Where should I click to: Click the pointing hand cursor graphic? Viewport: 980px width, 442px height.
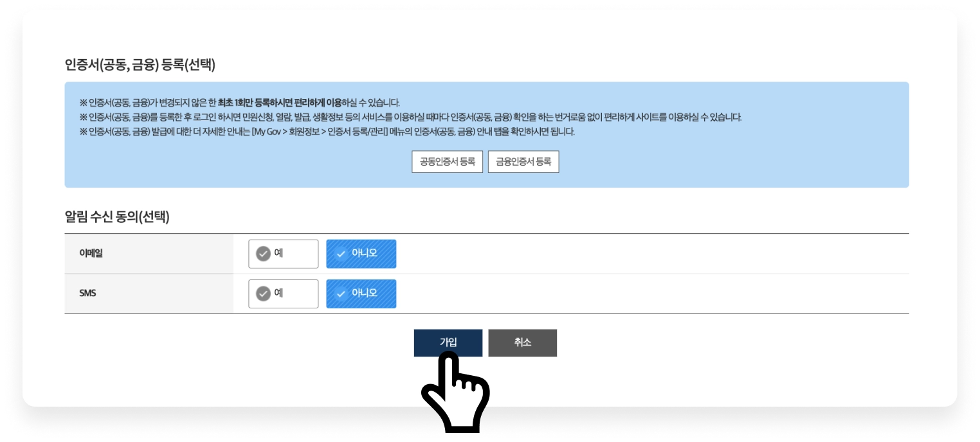[x=456, y=393]
